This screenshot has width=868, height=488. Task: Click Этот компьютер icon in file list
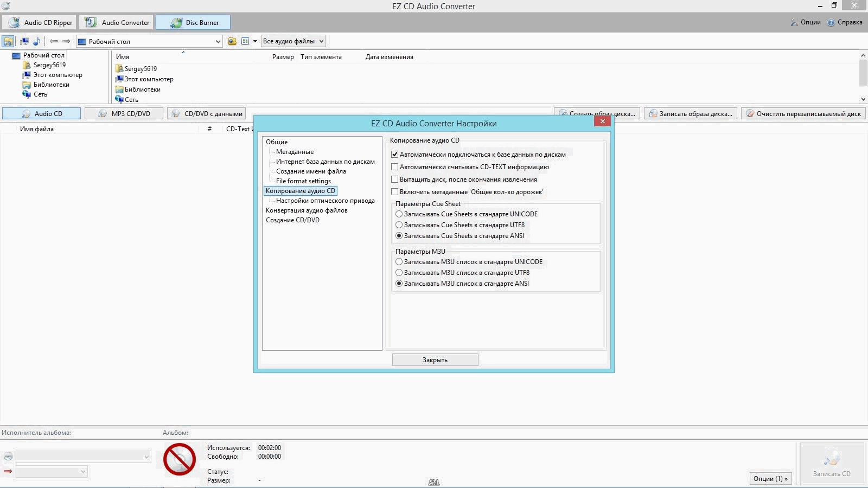pos(119,79)
